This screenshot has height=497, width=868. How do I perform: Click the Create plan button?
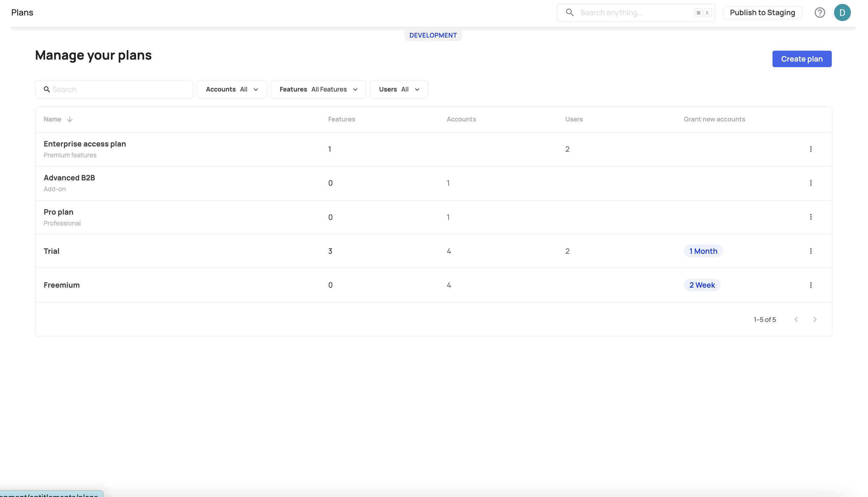801,59
